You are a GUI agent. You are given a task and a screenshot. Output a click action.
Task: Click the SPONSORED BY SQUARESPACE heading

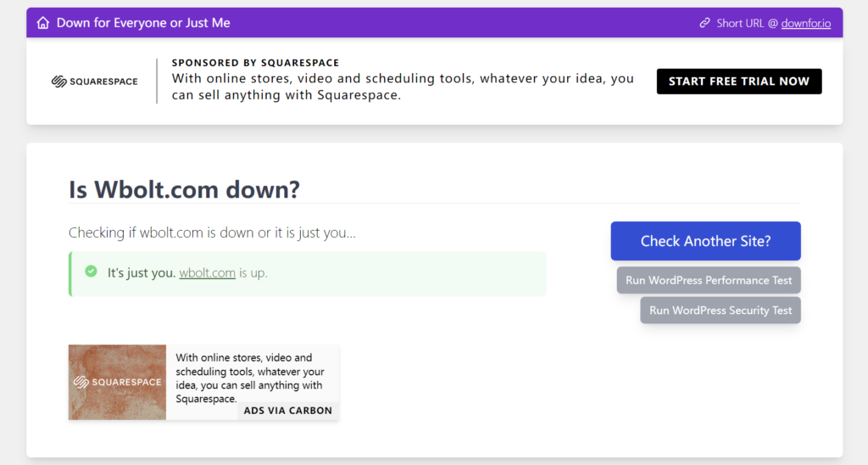click(x=255, y=63)
